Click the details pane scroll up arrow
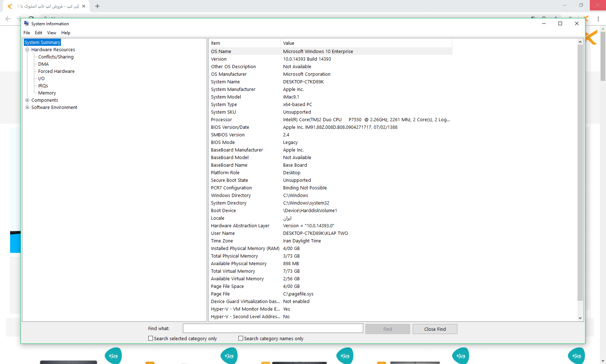 point(580,42)
